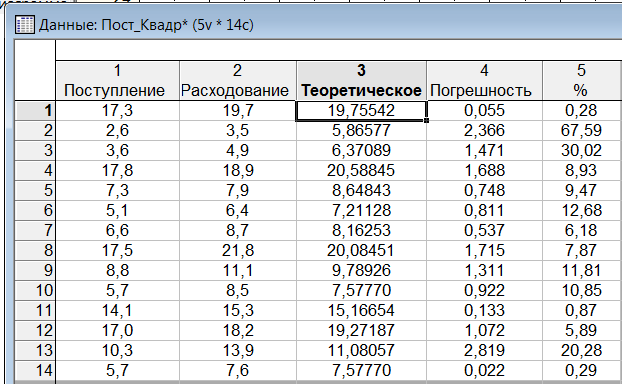Click cell 7,9 in Расходование

pos(238,190)
